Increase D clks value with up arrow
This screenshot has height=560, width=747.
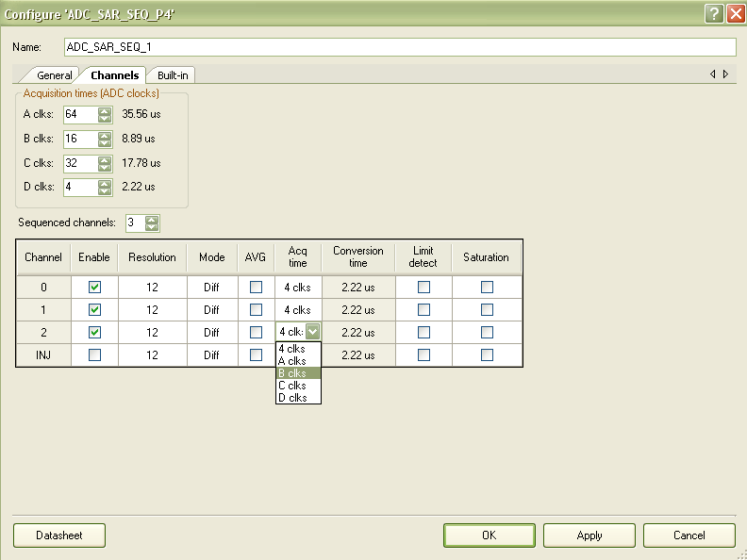coord(105,183)
